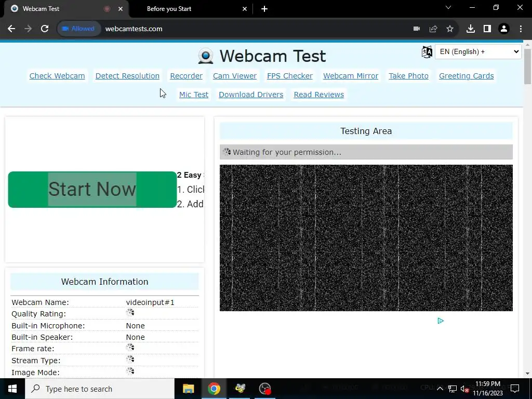Open the Cam Viewer link

(235, 76)
